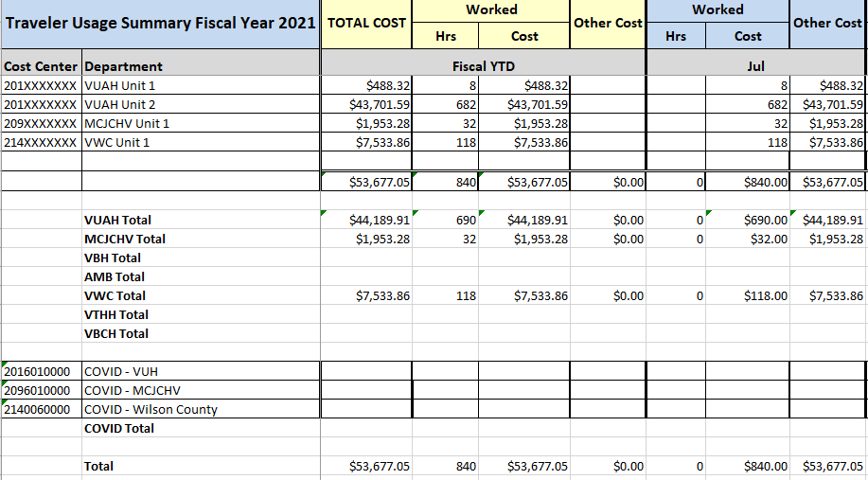Image resolution: width=868 pixels, height=480 pixels.
Task: Click the TOTAL COST header cell
Action: coord(366,24)
